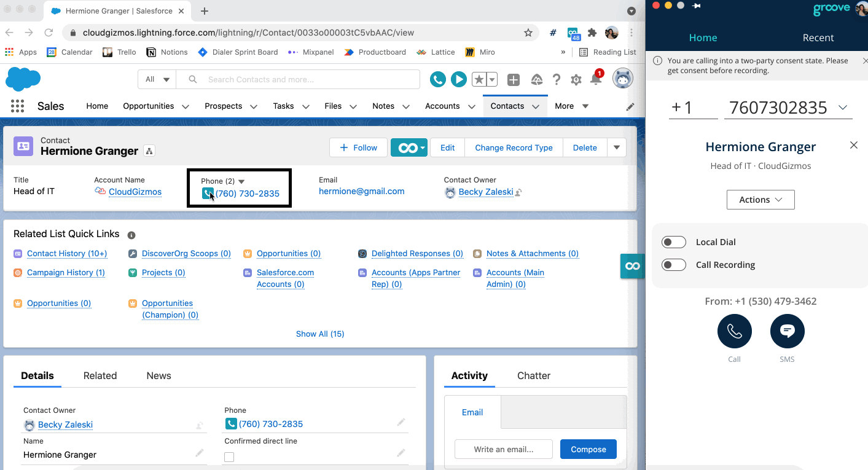
Task: Toggle Call Recording switch
Action: coord(674,265)
